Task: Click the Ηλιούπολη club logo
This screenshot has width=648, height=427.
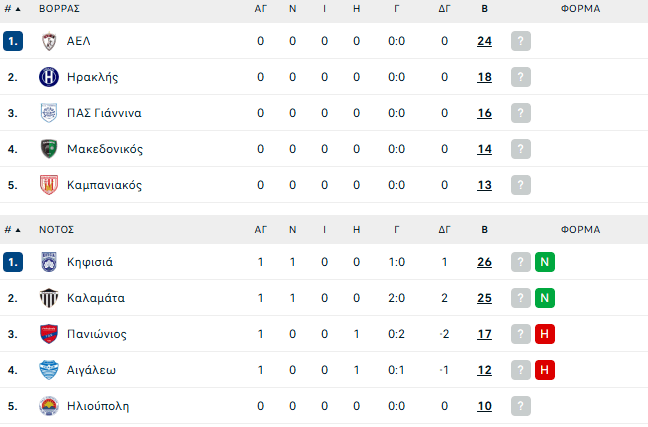Action: coord(49,406)
